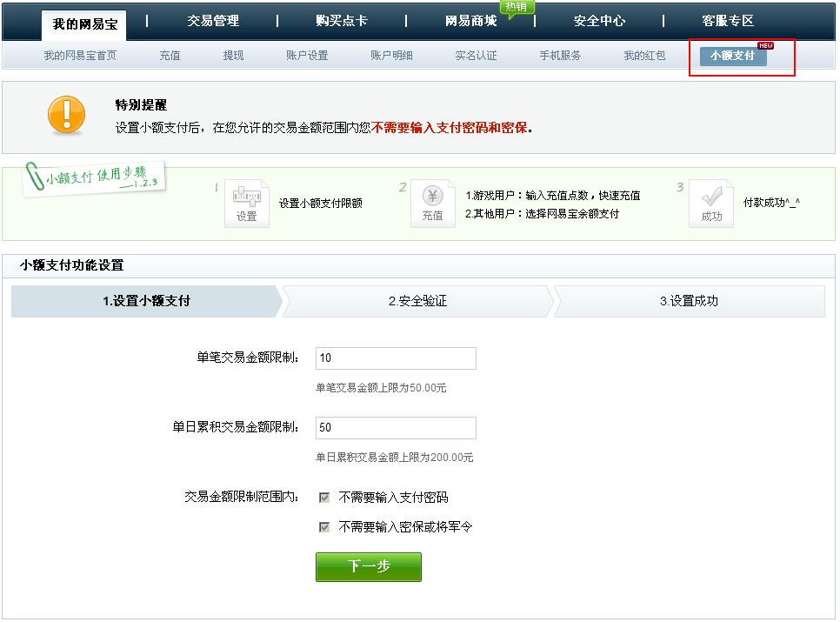840x622 pixels.
Task: Click the 成功 checkmark step icon
Action: [711, 204]
